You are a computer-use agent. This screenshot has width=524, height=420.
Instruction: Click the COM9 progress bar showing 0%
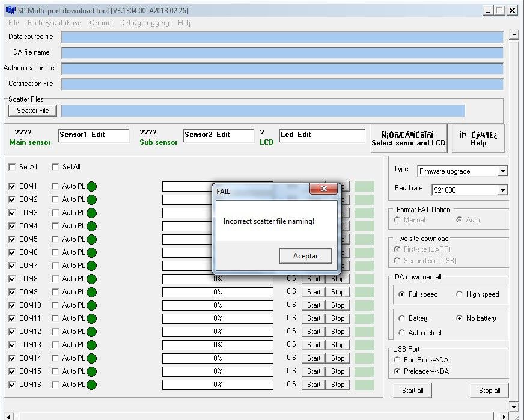(218, 292)
